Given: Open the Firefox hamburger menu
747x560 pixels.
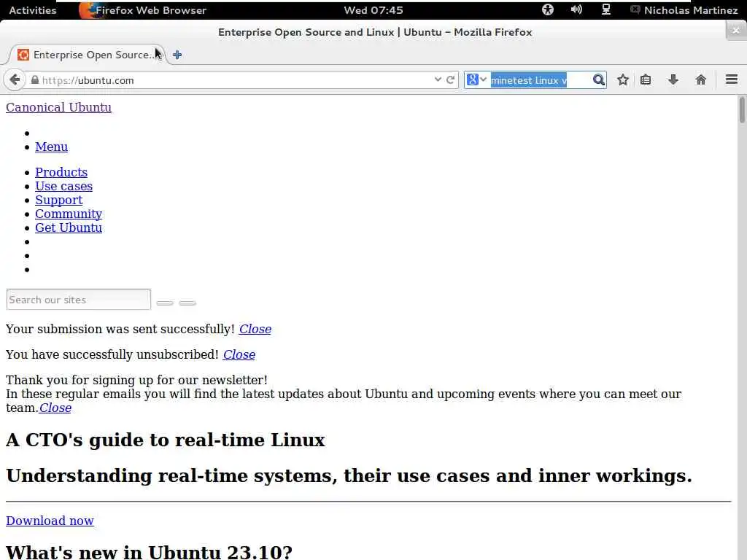Looking at the screenshot, I should point(731,79).
